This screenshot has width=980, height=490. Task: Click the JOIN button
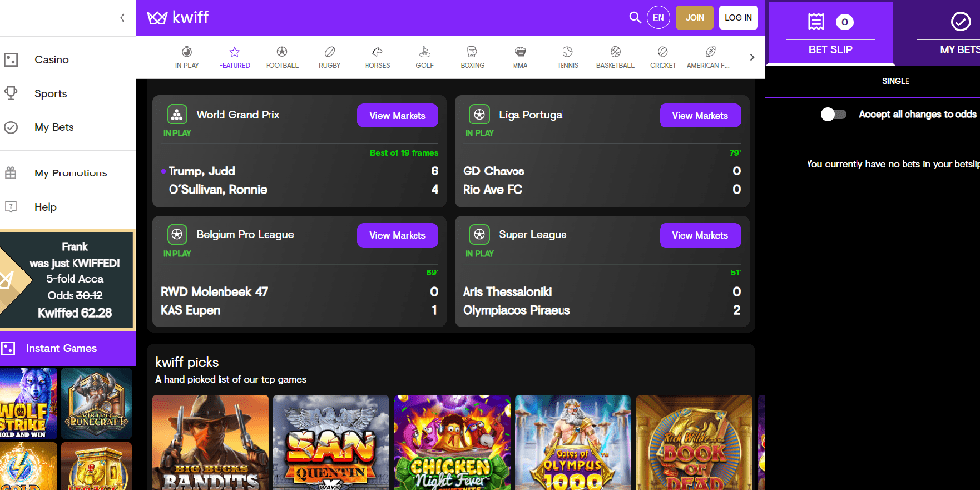(x=695, y=18)
